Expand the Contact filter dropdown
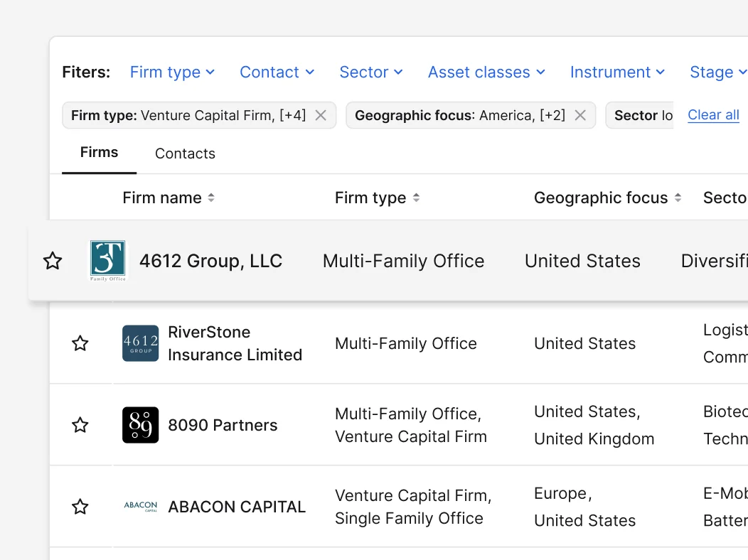 pyautogui.click(x=277, y=72)
